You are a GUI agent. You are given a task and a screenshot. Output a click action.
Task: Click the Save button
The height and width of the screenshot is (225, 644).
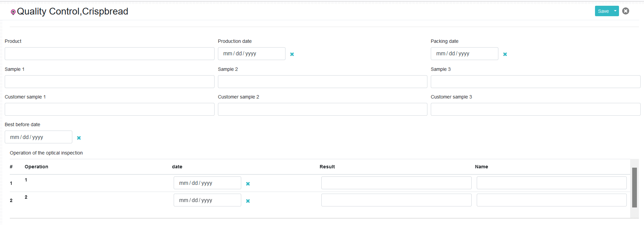coord(603,11)
